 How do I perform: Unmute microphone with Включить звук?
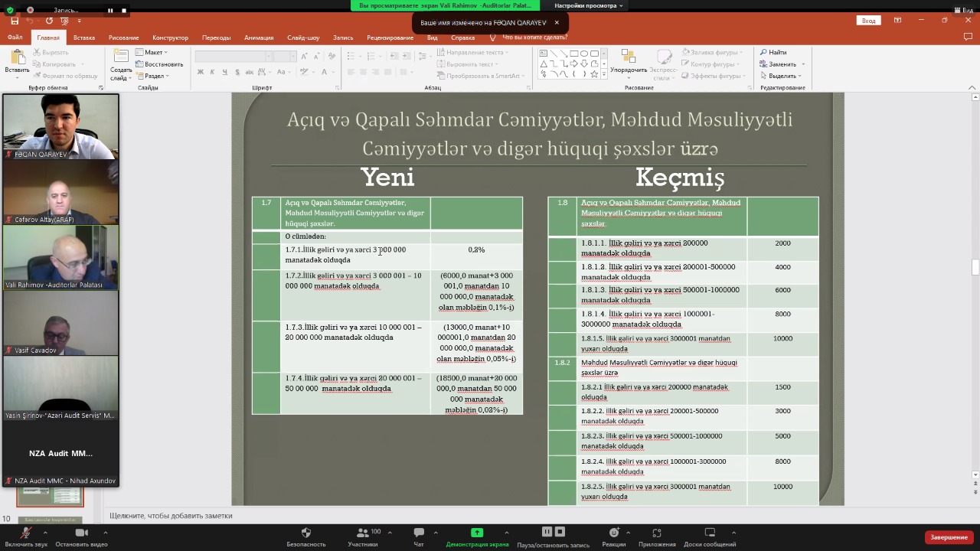pyautogui.click(x=26, y=533)
